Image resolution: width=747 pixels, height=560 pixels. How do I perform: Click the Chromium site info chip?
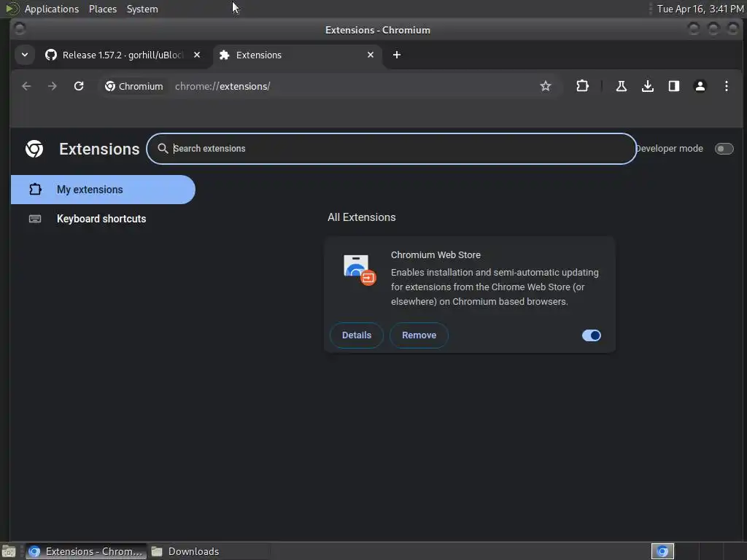coord(134,86)
